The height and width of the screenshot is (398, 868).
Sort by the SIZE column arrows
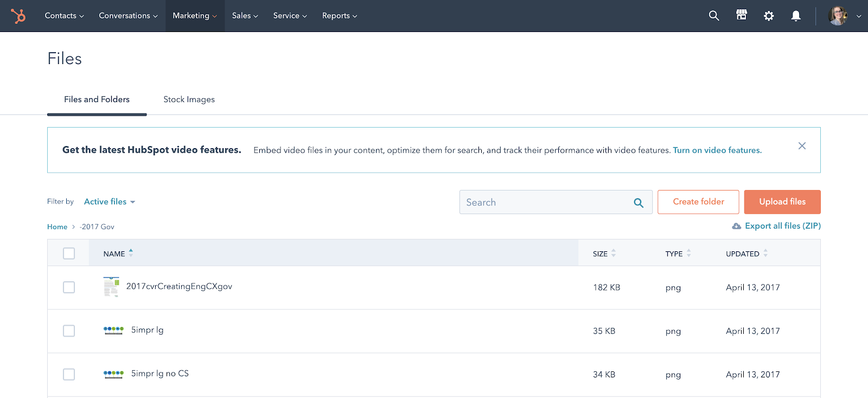614,253
